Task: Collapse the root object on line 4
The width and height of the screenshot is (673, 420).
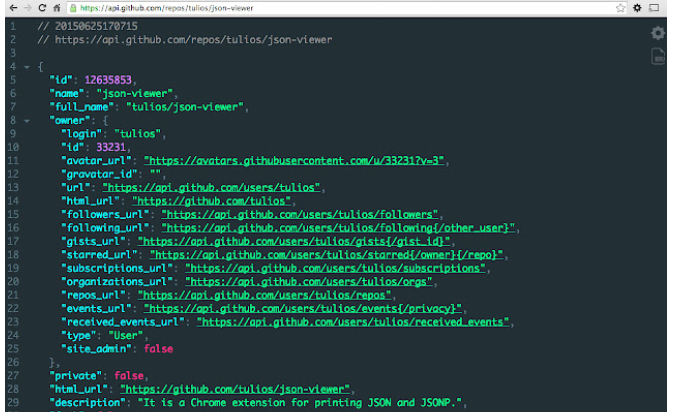Action: pyautogui.click(x=27, y=67)
